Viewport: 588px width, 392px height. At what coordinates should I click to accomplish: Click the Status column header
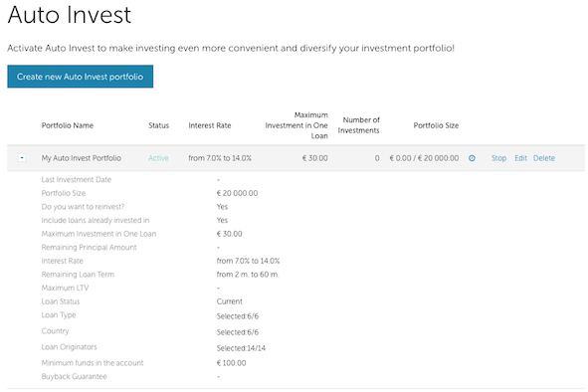pos(158,125)
